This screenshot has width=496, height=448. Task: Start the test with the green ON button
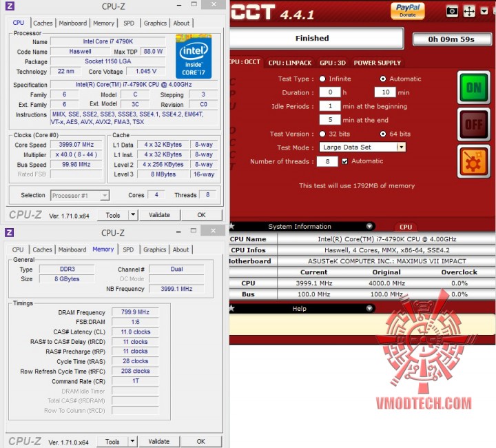(473, 88)
